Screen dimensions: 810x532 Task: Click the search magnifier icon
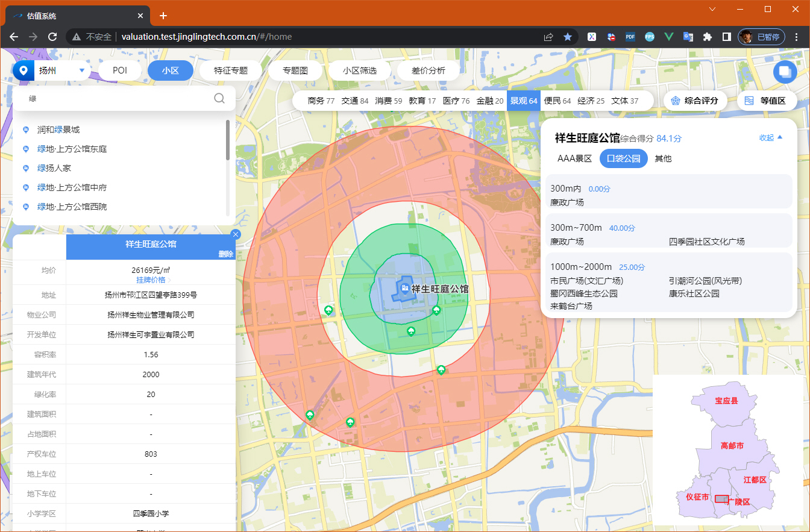(219, 98)
